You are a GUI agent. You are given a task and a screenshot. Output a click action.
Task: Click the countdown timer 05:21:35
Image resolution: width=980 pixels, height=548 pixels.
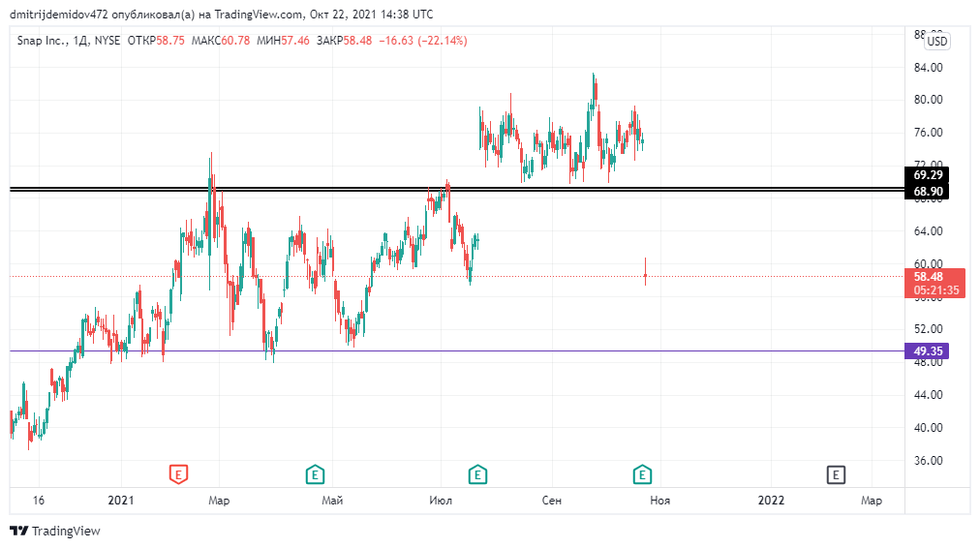(935, 290)
